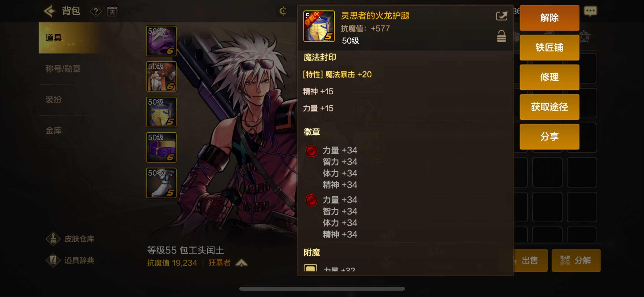644x297 pixels.
Task: Tap the back arrow beside 背包
Action: [x=50, y=11]
